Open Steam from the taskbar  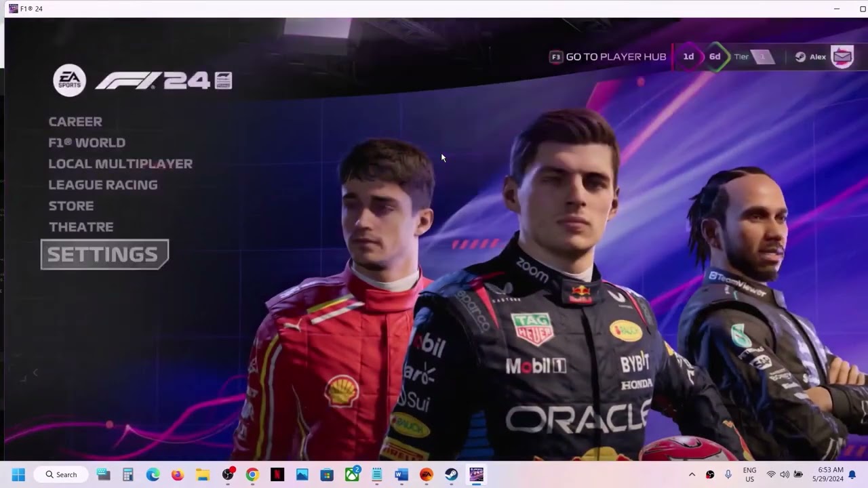coord(452,474)
